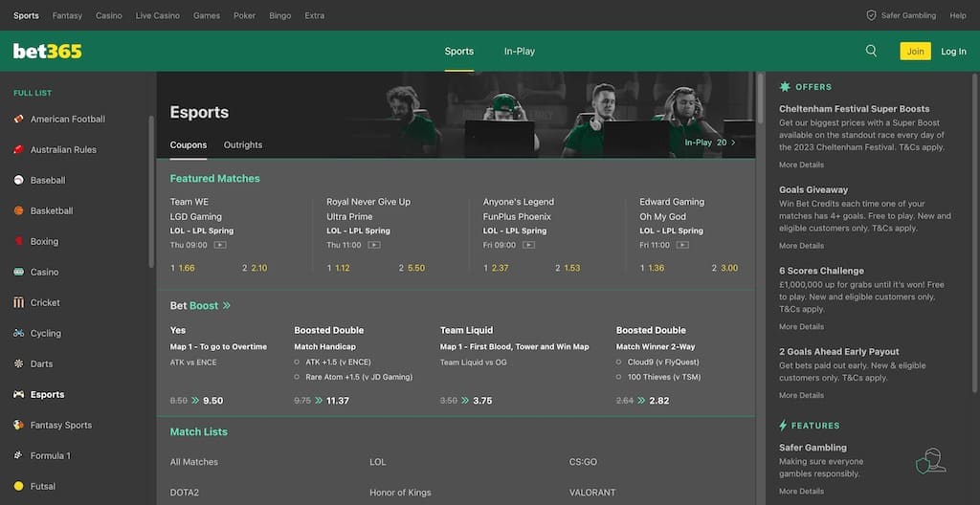
Task: Open More Details for 2 Goals Ahead Early Payout
Action: coord(801,395)
